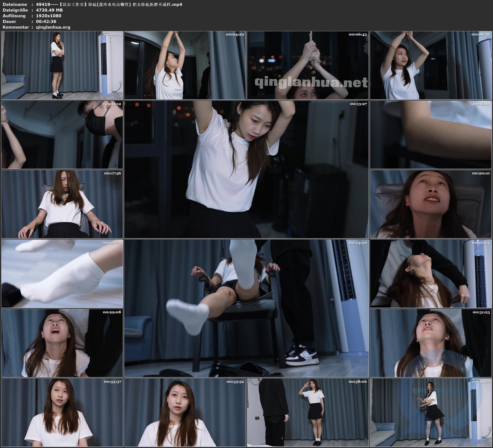Screen dimensions: 493x448
Task: Open the large frame at 00:24:39
Action: point(246,308)
